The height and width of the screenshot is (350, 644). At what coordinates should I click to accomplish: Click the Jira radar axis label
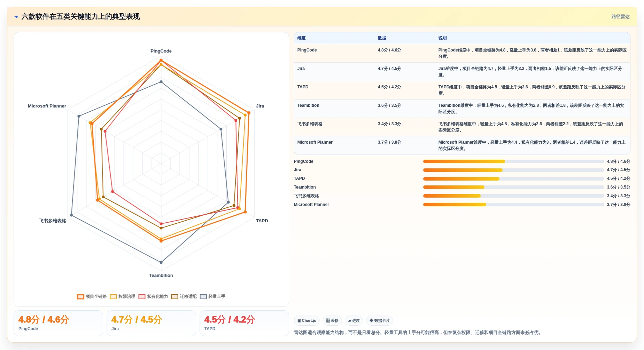260,106
